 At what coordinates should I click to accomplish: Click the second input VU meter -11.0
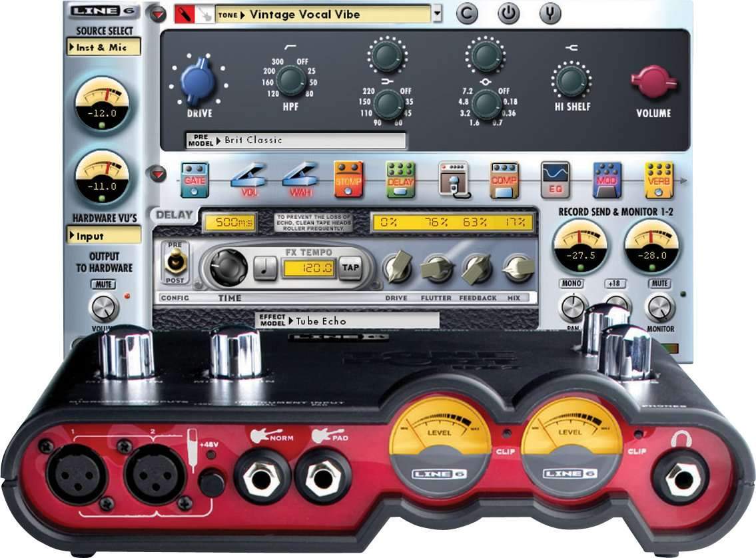[102, 178]
